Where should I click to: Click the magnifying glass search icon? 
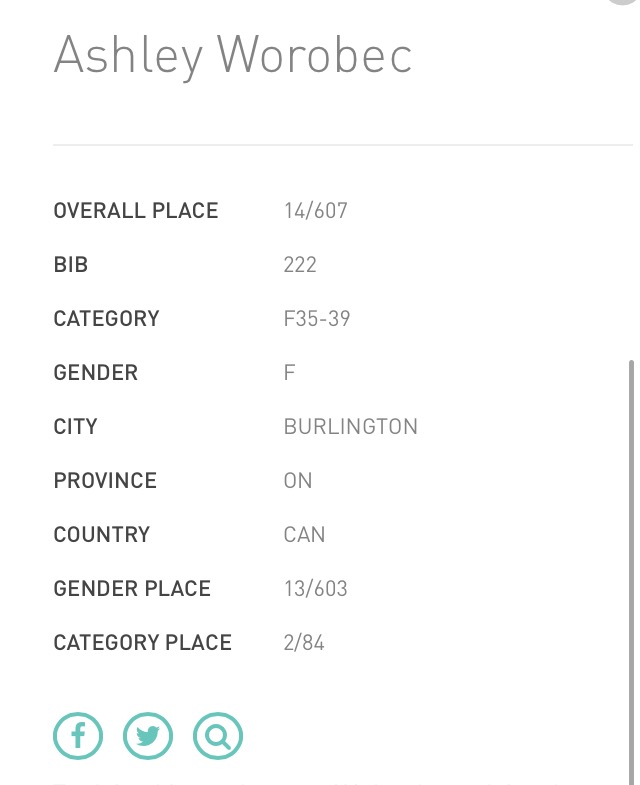pyautogui.click(x=218, y=737)
